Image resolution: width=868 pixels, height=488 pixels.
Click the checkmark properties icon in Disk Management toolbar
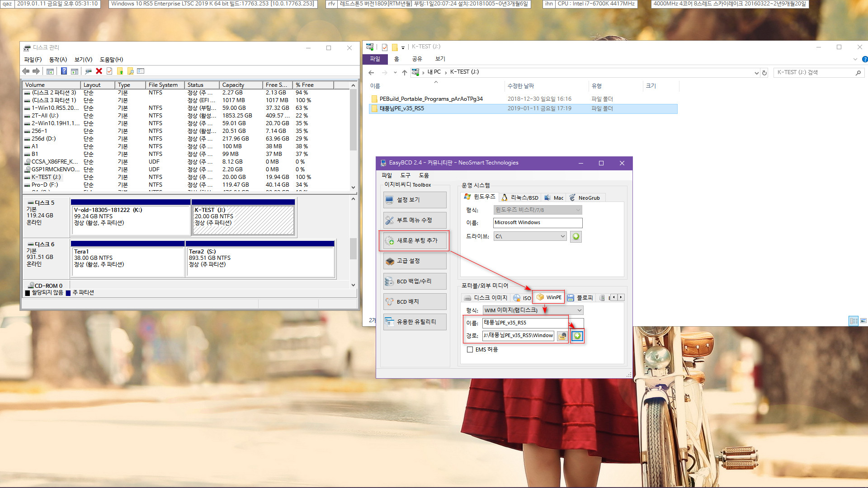coord(109,71)
